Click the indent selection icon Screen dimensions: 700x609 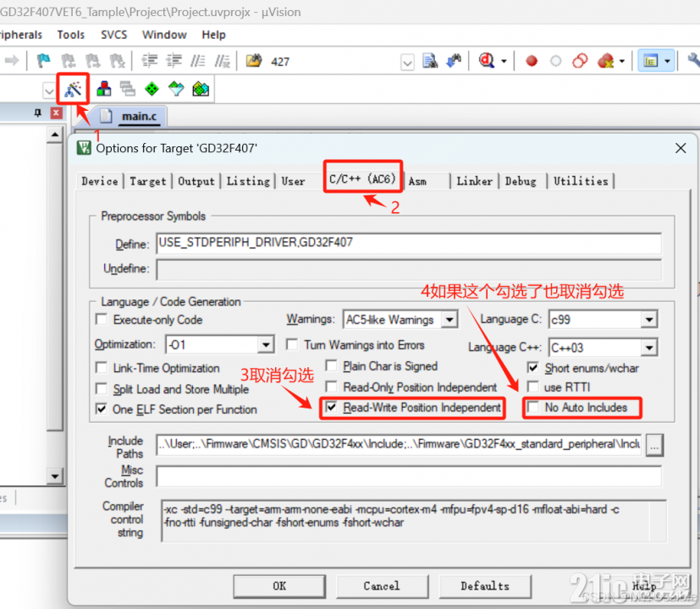pyautogui.click(x=150, y=61)
